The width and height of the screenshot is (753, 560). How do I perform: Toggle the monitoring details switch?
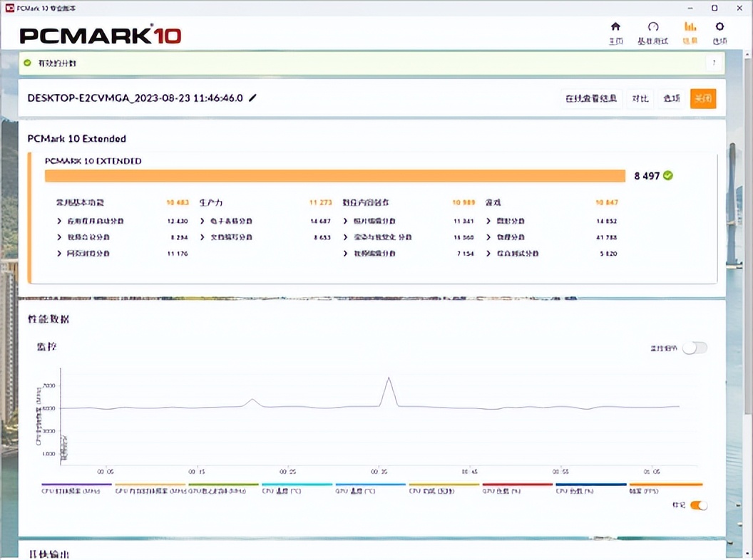(x=695, y=348)
